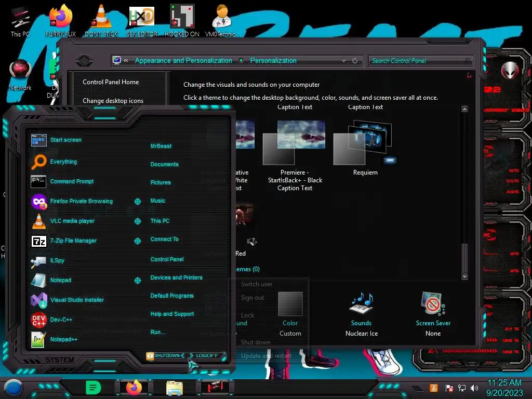Image resolution: width=532 pixels, height=399 pixels.
Task: Click Run... in start menu
Action: click(x=157, y=332)
